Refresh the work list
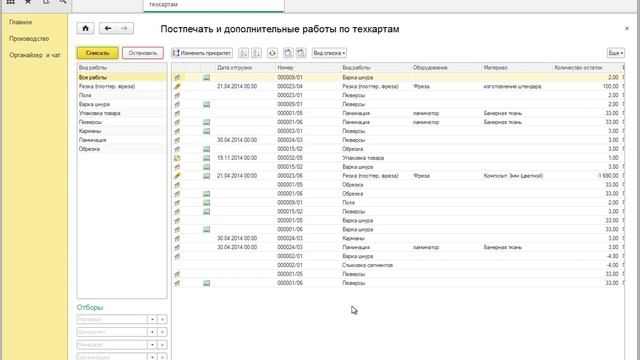The width and height of the screenshot is (640, 360). [272, 53]
